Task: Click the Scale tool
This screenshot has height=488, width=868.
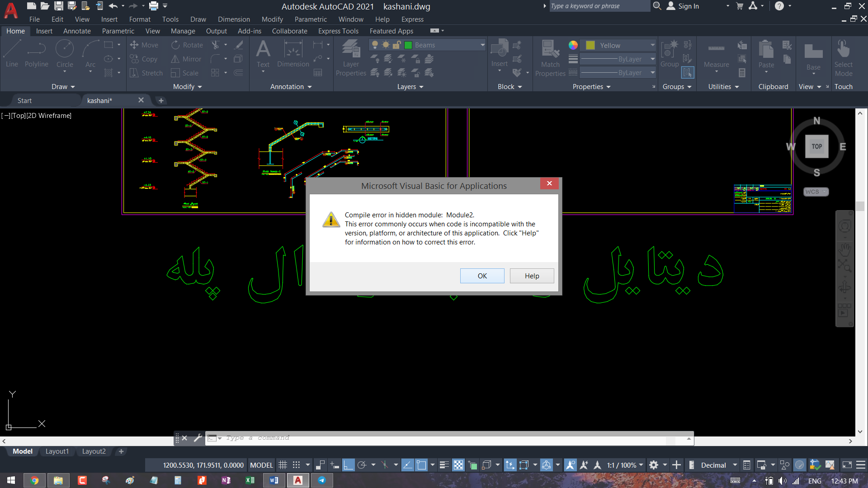Action: pyautogui.click(x=185, y=73)
